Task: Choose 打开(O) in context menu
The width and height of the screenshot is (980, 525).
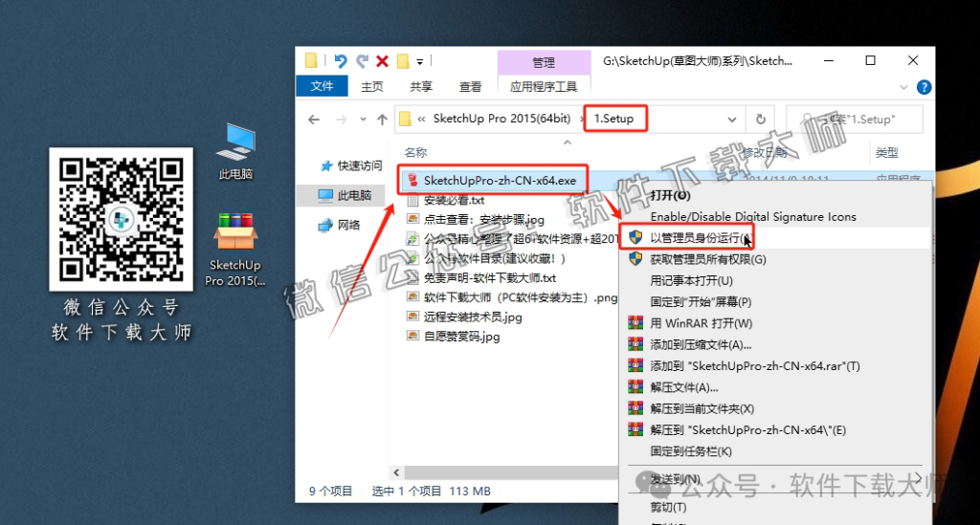Action: 670,195
